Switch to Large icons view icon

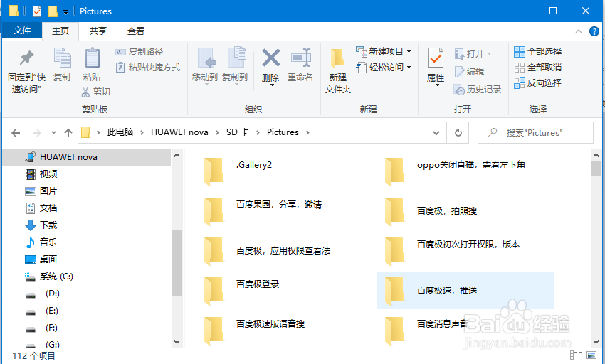pyautogui.click(x=591, y=355)
